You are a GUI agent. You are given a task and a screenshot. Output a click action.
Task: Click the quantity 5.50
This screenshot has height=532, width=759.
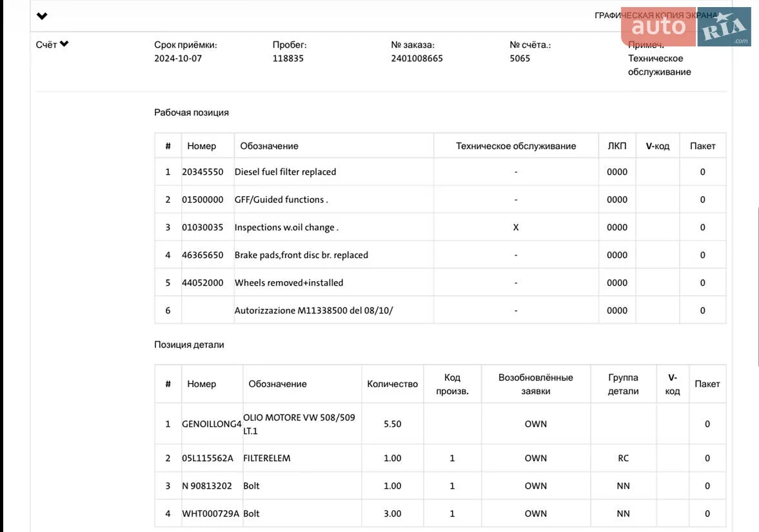tap(393, 424)
